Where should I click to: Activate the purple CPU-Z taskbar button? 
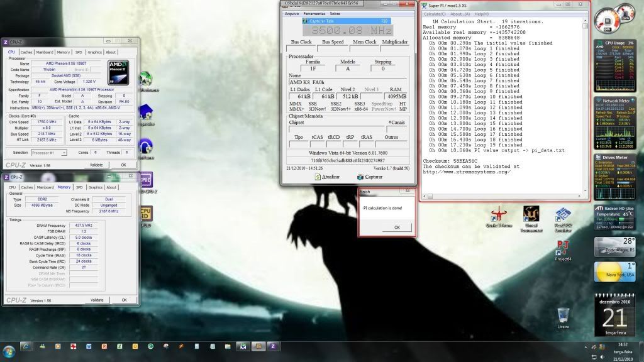(x=273, y=346)
